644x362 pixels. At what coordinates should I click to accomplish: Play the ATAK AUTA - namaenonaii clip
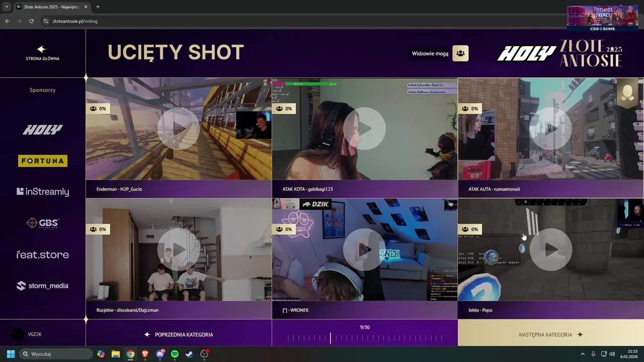(x=550, y=129)
